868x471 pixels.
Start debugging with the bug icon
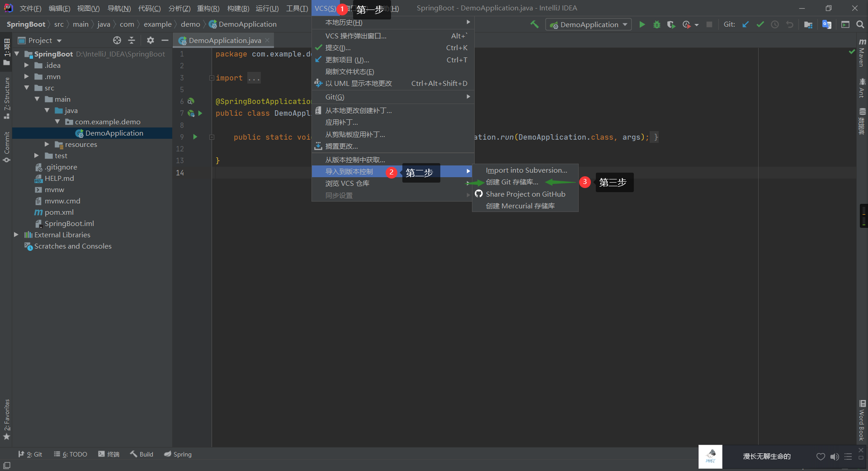657,24
